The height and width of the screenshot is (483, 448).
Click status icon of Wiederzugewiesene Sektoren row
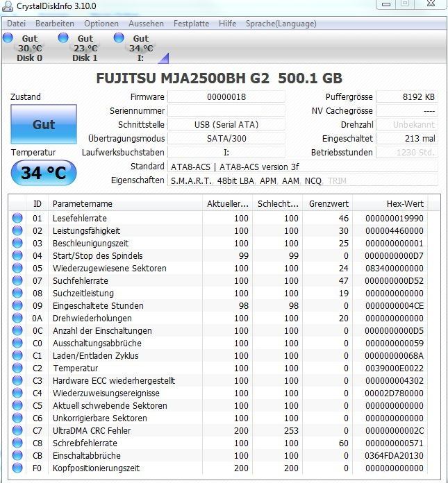[17, 268]
